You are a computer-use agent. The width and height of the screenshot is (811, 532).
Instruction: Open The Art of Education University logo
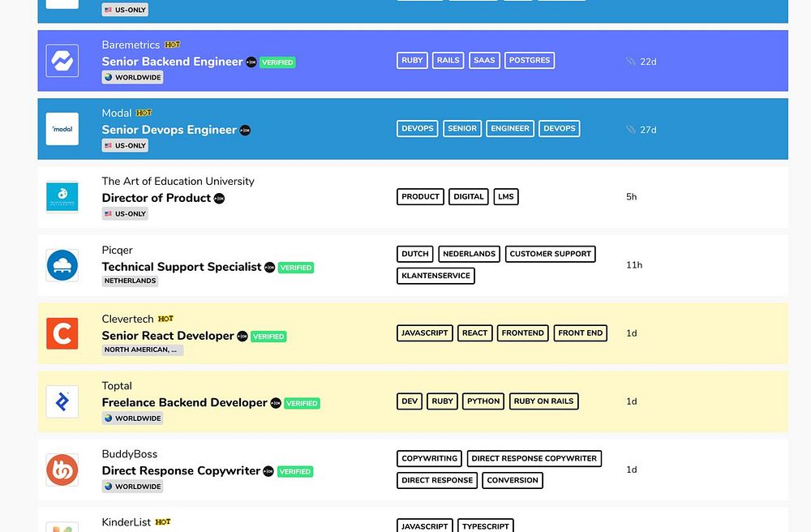coord(62,197)
